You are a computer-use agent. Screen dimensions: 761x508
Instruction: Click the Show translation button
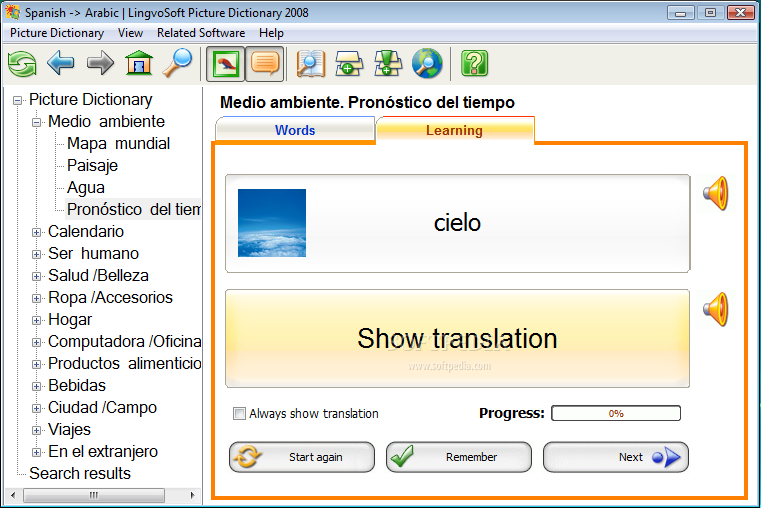click(x=457, y=338)
